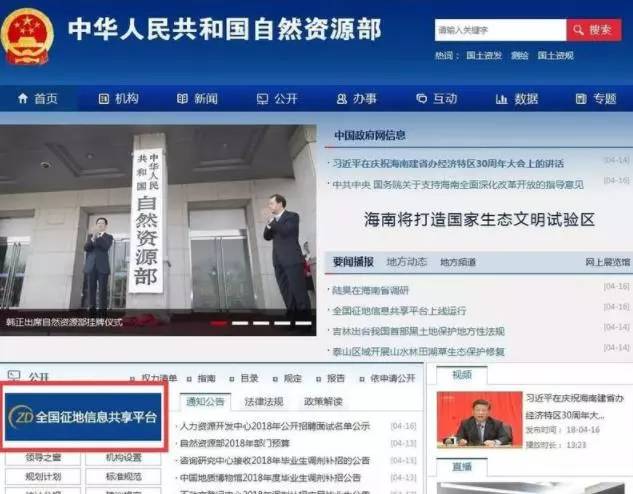
Task: Open notice 中国地质博物馆2018年度毕业生调剂补招公告
Action: click(x=270, y=478)
